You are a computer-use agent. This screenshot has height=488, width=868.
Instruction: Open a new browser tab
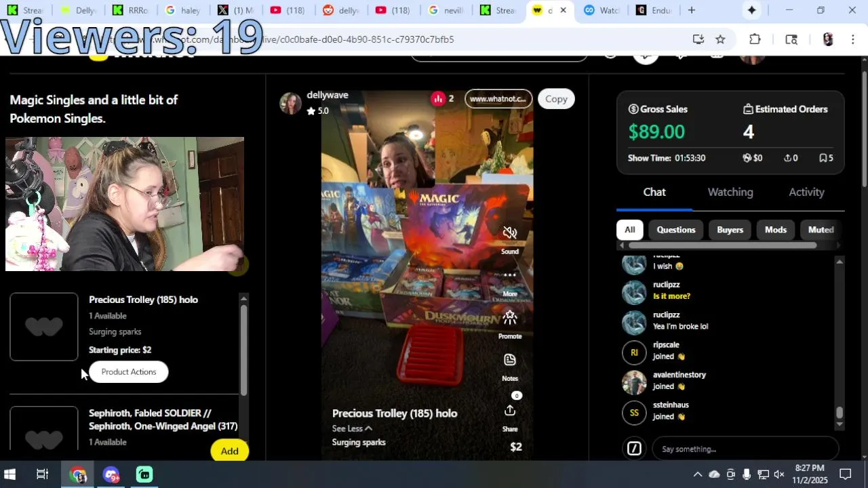click(691, 10)
